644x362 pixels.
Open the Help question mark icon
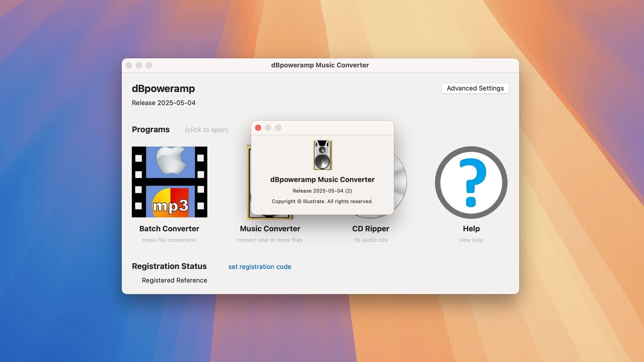(471, 182)
